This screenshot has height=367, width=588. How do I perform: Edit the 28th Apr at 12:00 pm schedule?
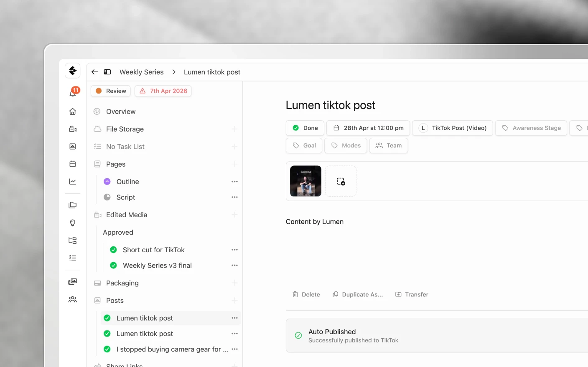pyautogui.click(x=368, y=128)
